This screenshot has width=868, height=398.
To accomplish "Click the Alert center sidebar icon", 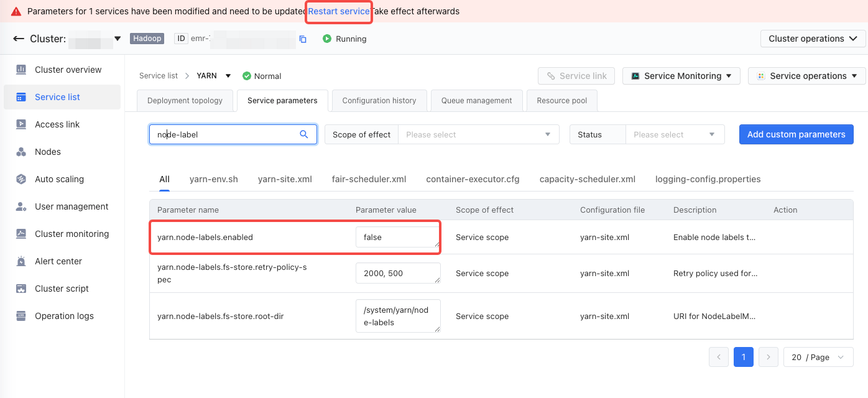I will [x=21, y=261].
